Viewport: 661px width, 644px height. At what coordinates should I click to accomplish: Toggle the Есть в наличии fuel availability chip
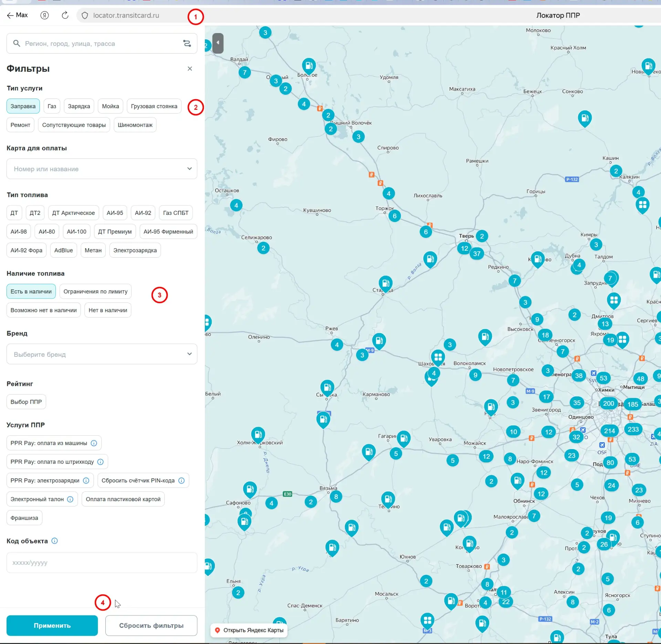[x=31, y=291]
